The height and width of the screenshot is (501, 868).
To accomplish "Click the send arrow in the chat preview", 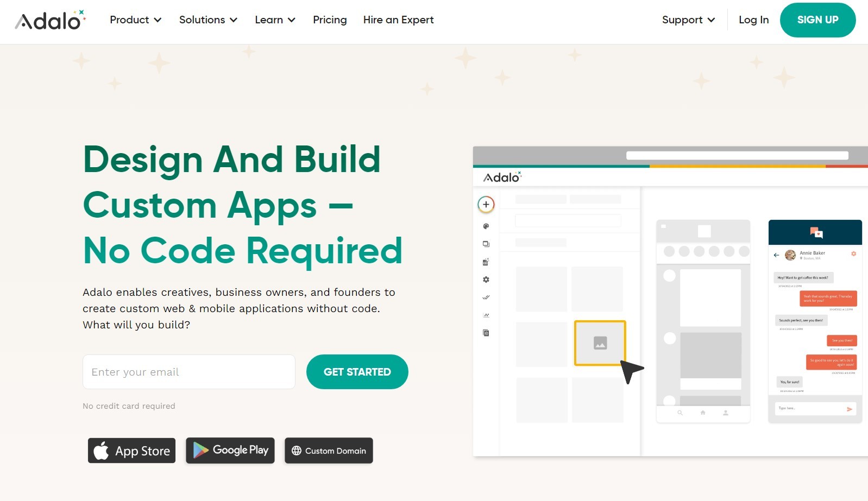I will click(850, 409).
